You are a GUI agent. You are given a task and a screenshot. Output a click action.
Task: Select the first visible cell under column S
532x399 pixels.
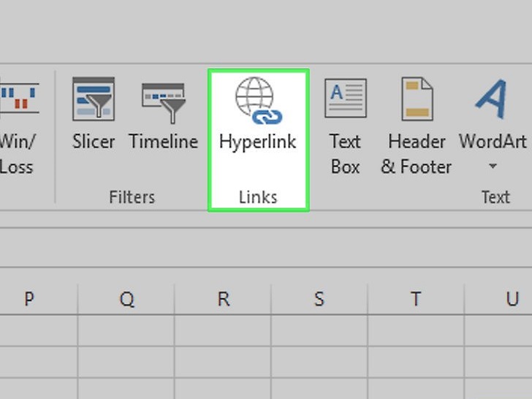tap(319, 330)
